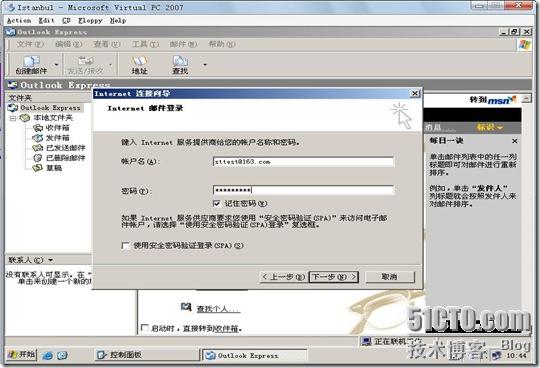The width and height of the screenshot is (540, 368).
Task: Open the Virtual PC Floppy menu
Action: pyautogui.click(x=90, y=21)
